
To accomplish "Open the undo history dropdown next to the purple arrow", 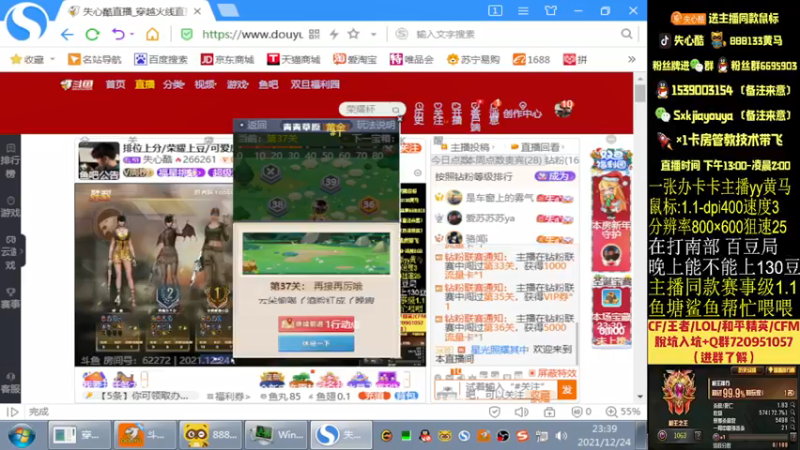I will tap(132, 34).
